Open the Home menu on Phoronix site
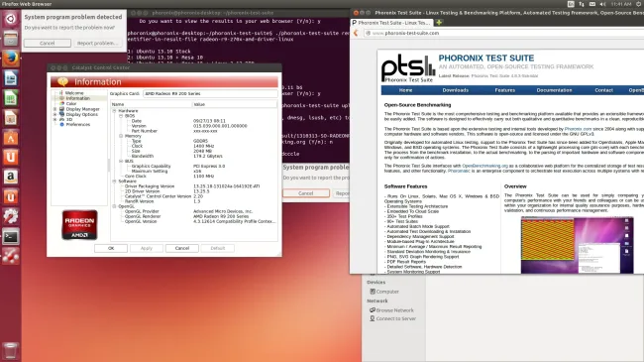This screenshot has height=362, width=644. point(405,90)
